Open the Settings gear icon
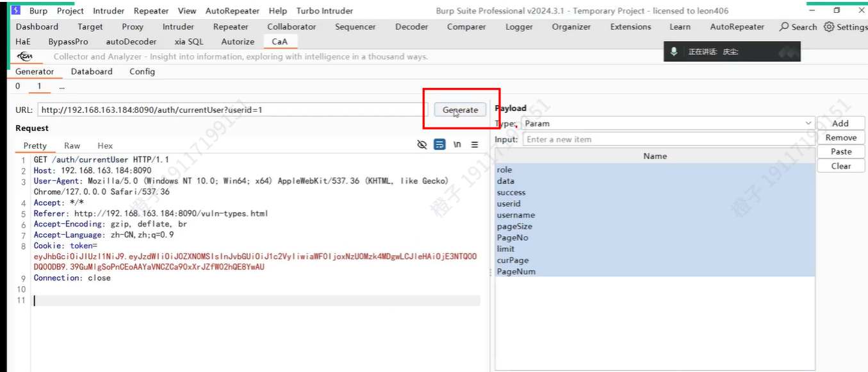The width and height of the screenshot is (868, 372). [829, 27]
